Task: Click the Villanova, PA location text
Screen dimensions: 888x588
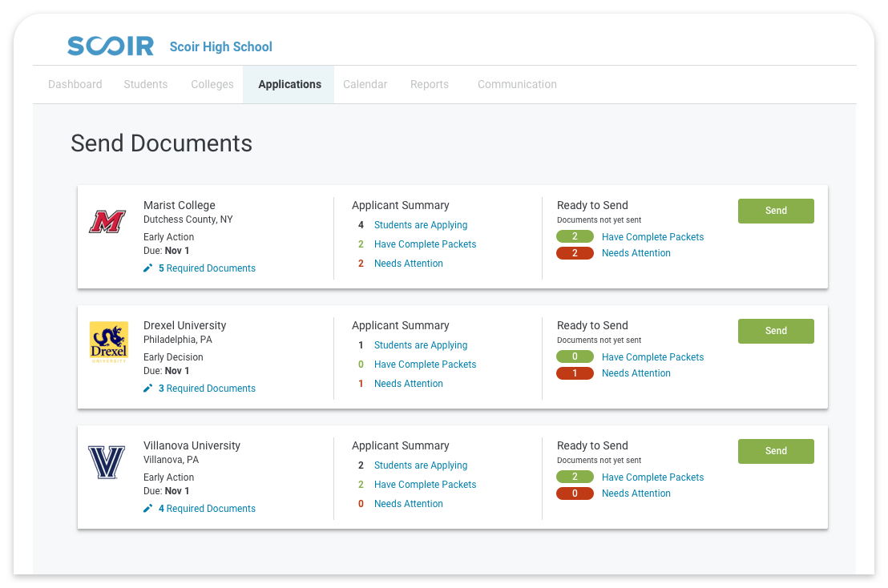Action: pyautogui.click(x=171, y=460)
